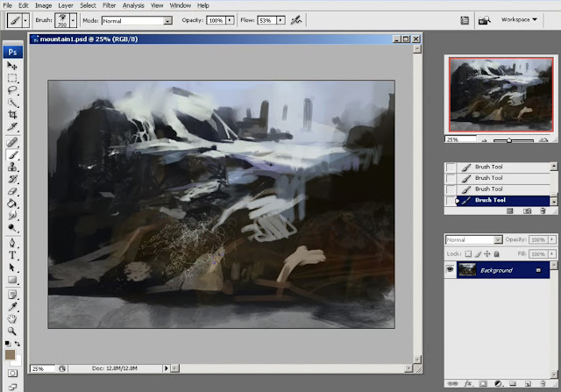Select the Hand tool
The height and width of the screenshot is (392, 561).
[12, 318]
